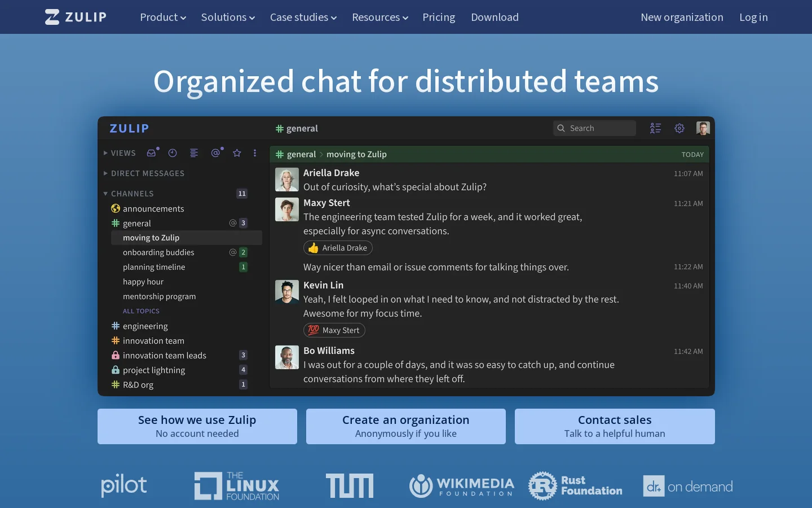Open recent conversations clock icon
Viewport: 812px width, 508px height.
click(173, 153)
